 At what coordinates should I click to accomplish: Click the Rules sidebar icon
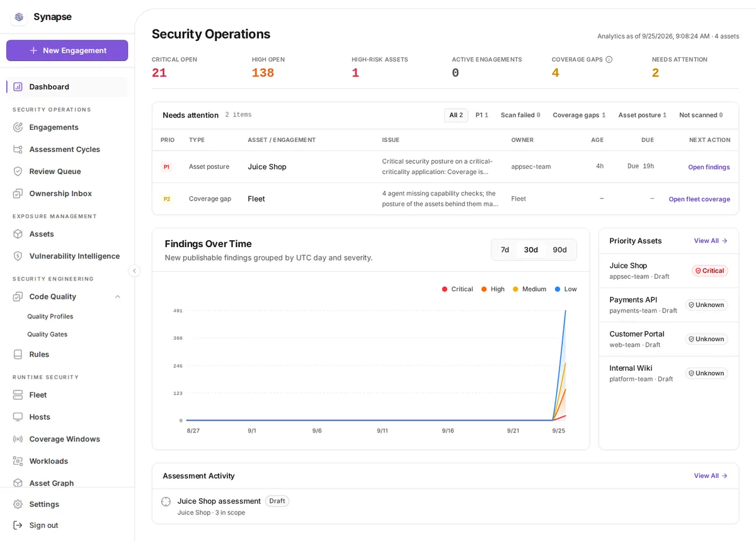[x=18, y=354]
